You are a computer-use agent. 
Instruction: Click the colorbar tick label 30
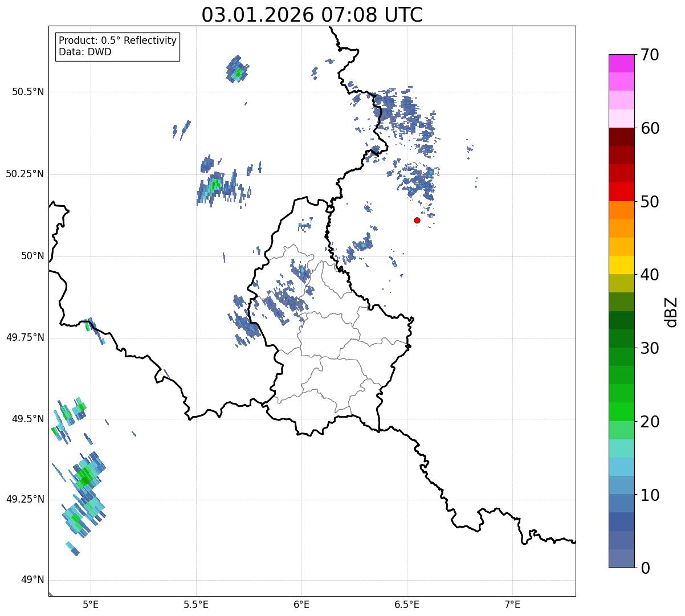click(x=650, y=348)
